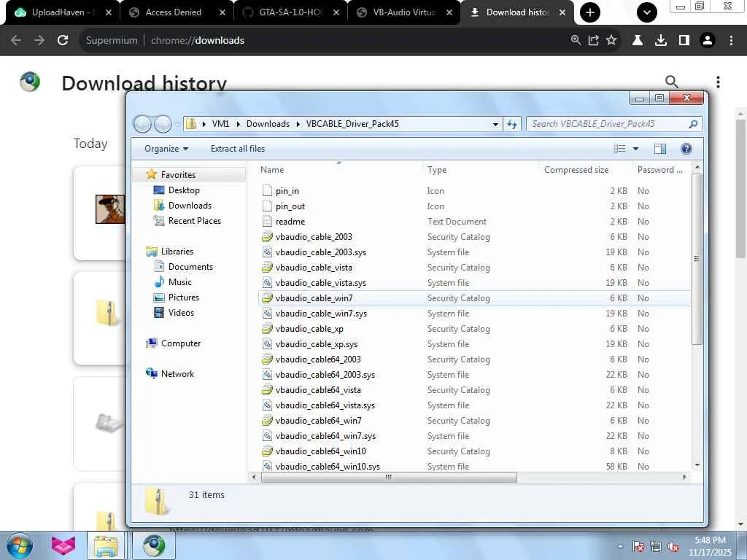Select Downloads in the address breadcrumb
Screen dimensions: 747x560
tap(268, 124)
